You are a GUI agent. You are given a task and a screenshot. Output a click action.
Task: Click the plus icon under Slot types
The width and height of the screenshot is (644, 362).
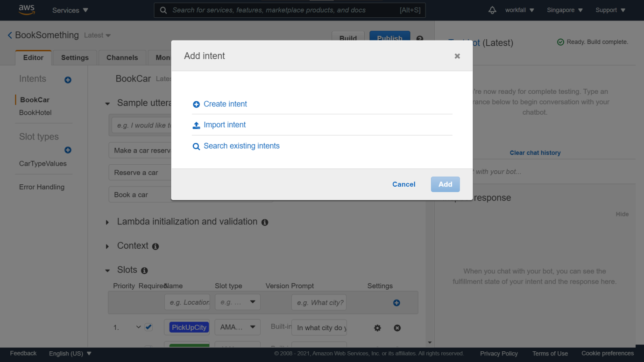click(x=68, y=150)
